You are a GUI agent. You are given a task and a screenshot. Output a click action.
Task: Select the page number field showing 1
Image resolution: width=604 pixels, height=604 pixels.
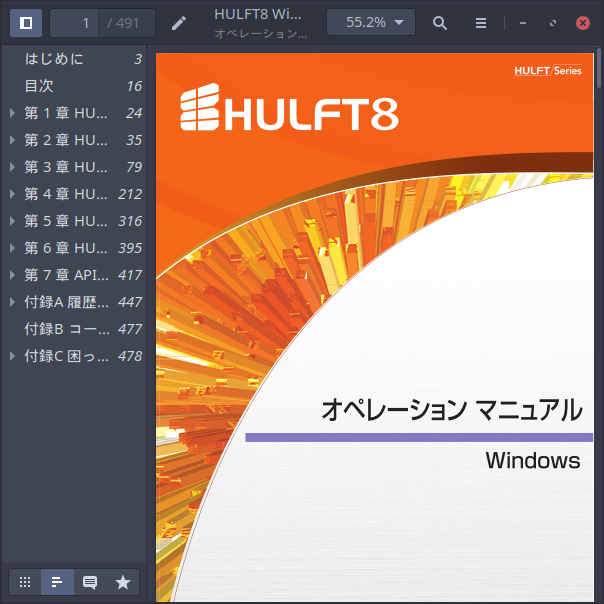(74, 23)
